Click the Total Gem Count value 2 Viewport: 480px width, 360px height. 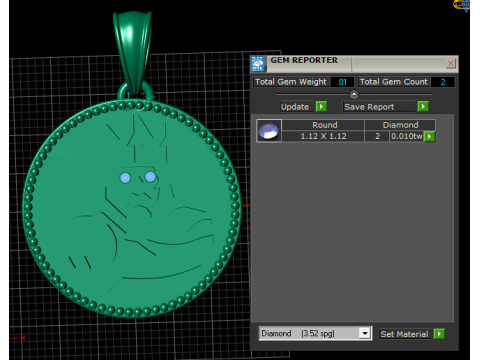pyautogui.click(x=443, y=82)
